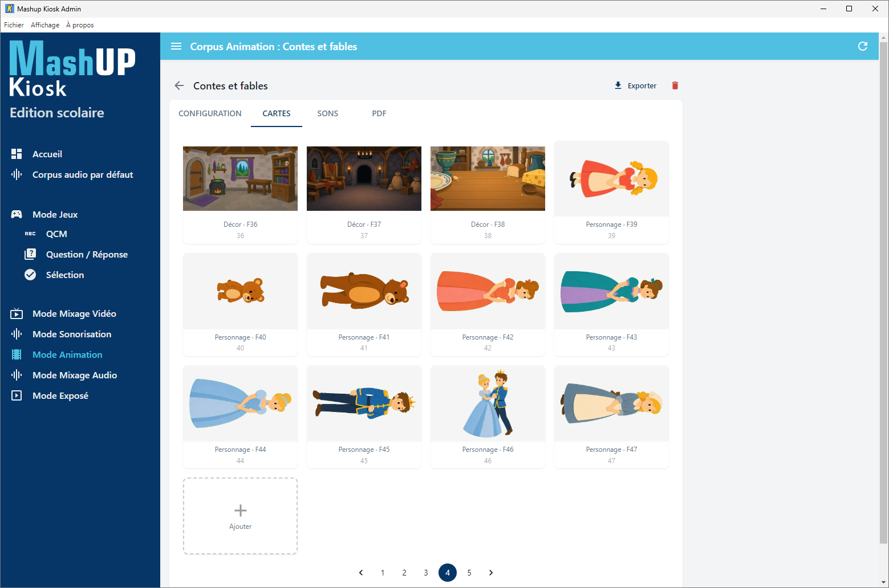Go to page 2

pos(404,573)
